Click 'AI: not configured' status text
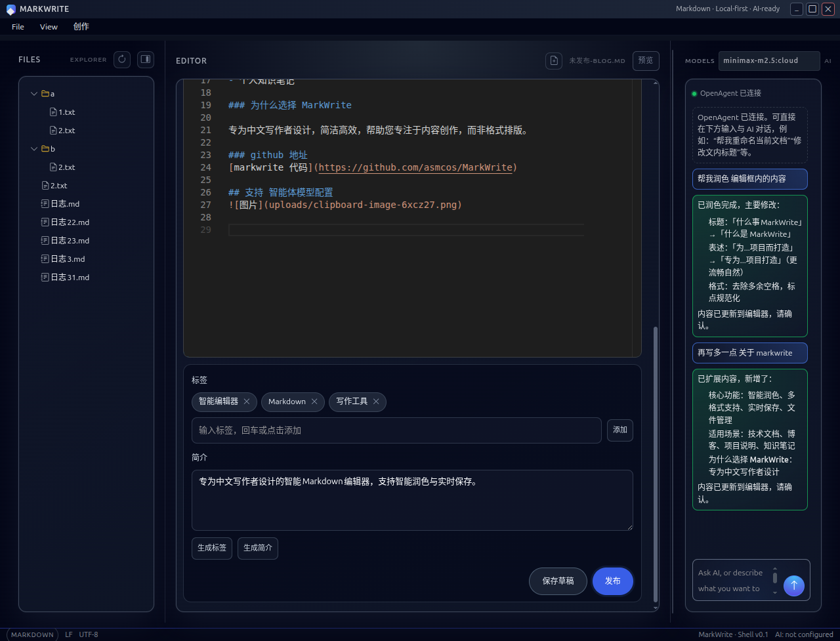Screen dimensions: 840x641 click(804, 634)
